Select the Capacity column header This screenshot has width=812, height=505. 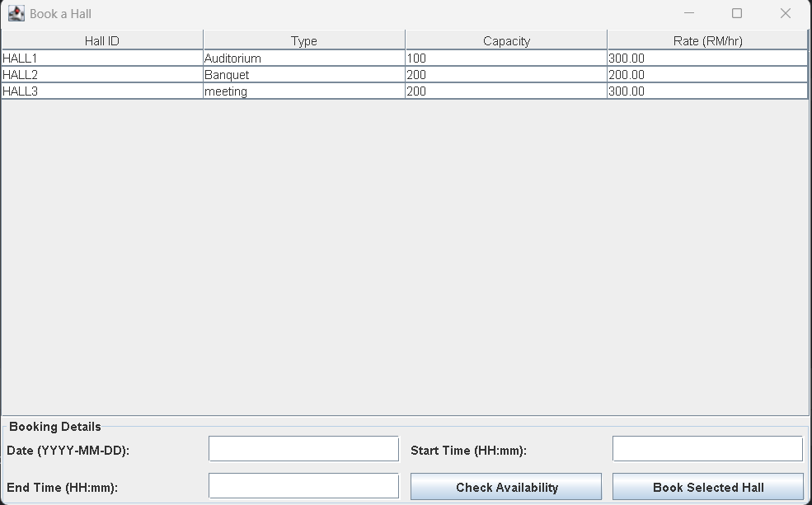coord(506,40)
